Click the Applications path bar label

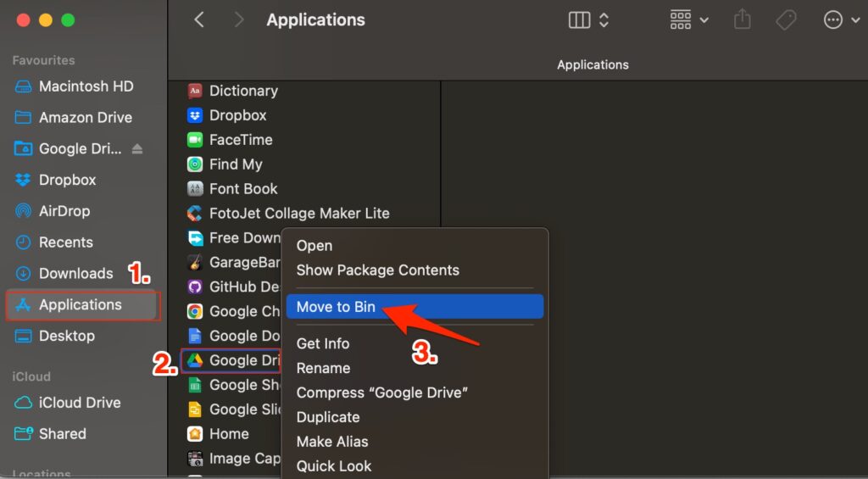pos(593,64)
